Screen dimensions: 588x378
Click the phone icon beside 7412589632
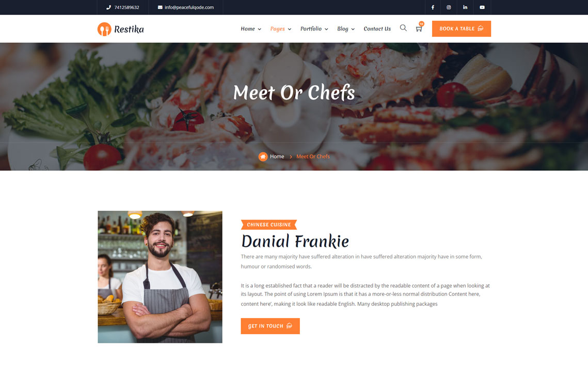point(108,7)
